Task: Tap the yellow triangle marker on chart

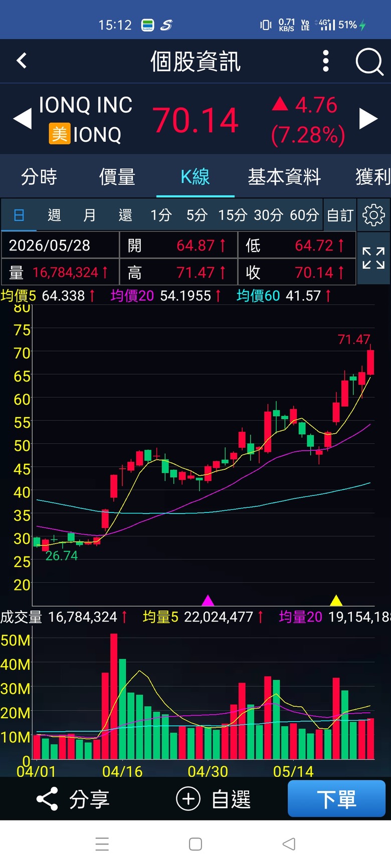Action: point(336,600)
